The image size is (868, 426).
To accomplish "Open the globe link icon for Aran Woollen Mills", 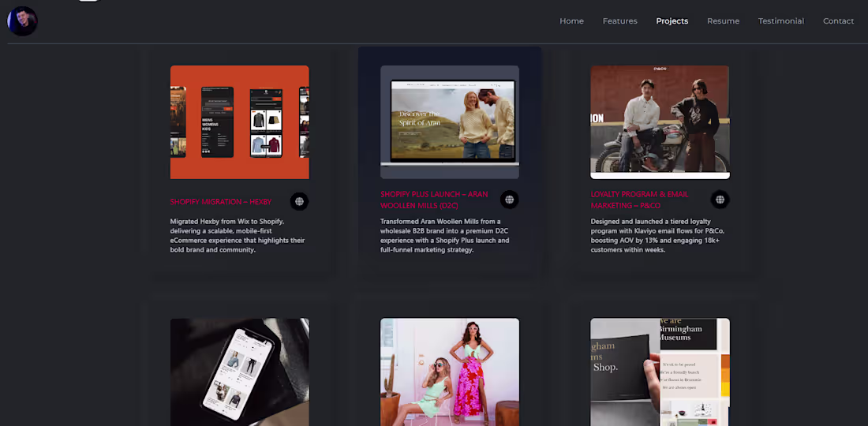I will pos(509,200).
